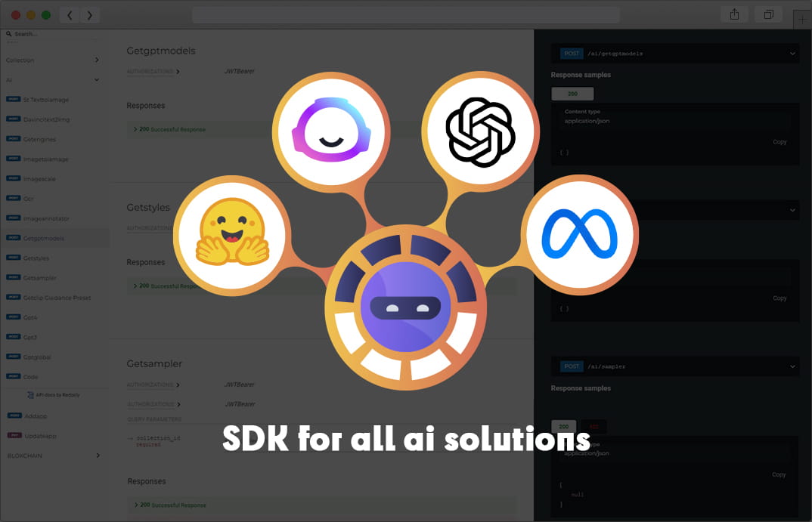812x522 pixels.
Task: Click the new tab plus button
Action: click(x=802, y=19)
